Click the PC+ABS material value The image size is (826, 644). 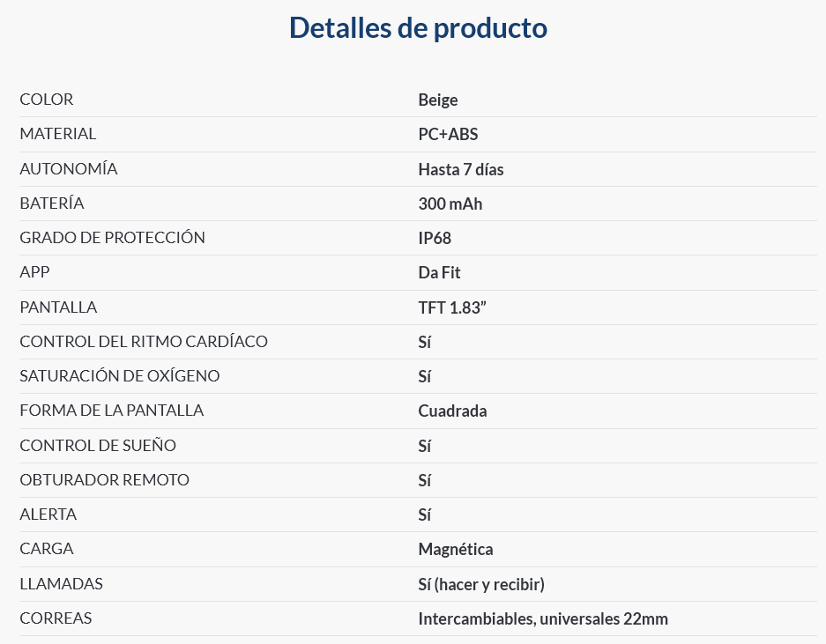[448, 135]
